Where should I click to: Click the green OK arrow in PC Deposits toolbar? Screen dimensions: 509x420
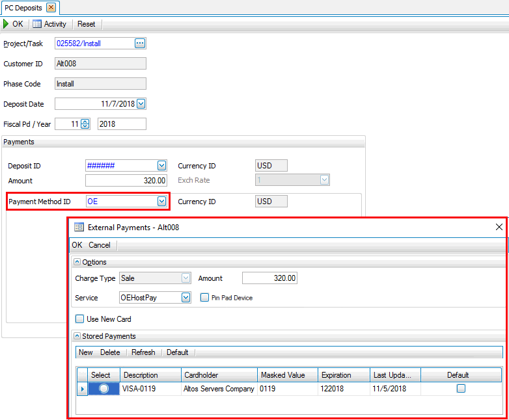[13, 24]
